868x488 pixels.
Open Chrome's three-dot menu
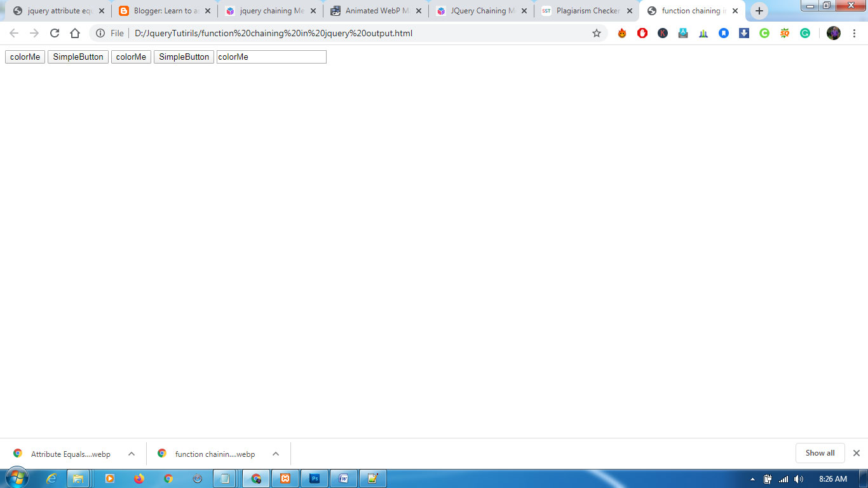point(855,33)
